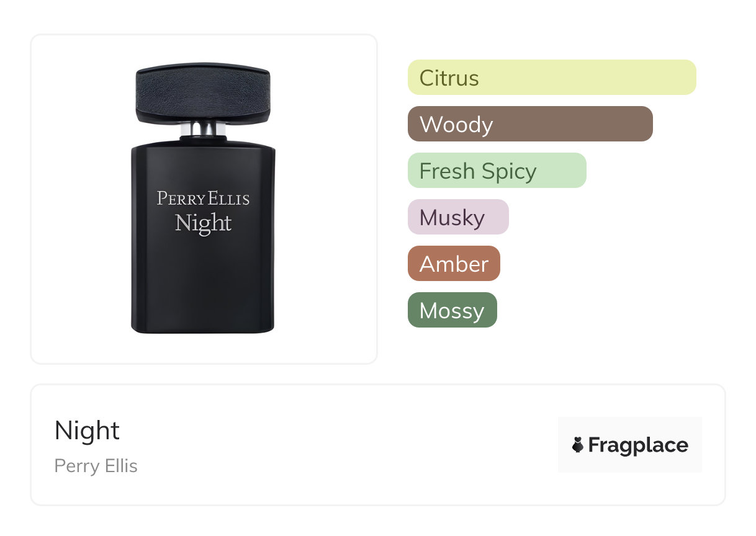Choose the Fresh Spicy accord bar
Image resolution: width=756 pixels, height=536 pixels.
coord(497,171)
